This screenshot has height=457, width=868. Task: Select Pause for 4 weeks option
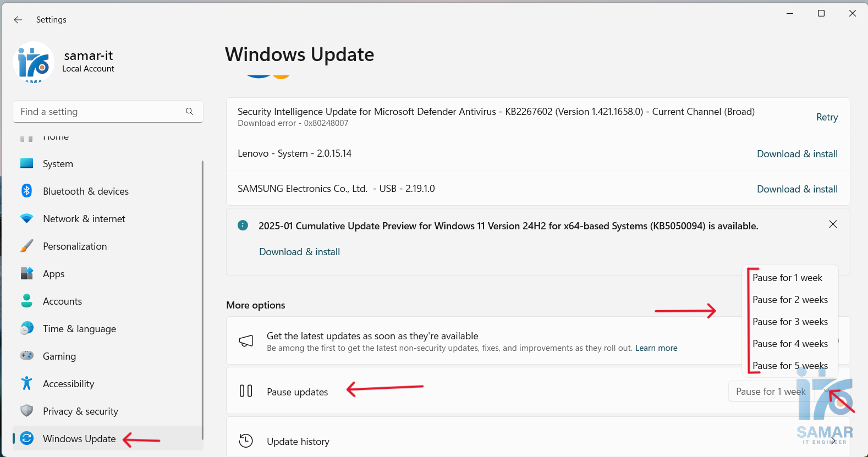(790, 344)
